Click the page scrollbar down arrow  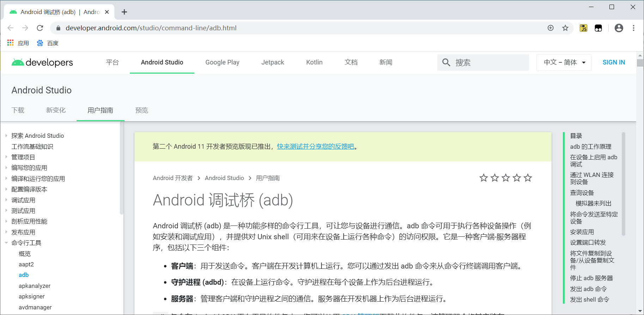click(x=640, y=311)
